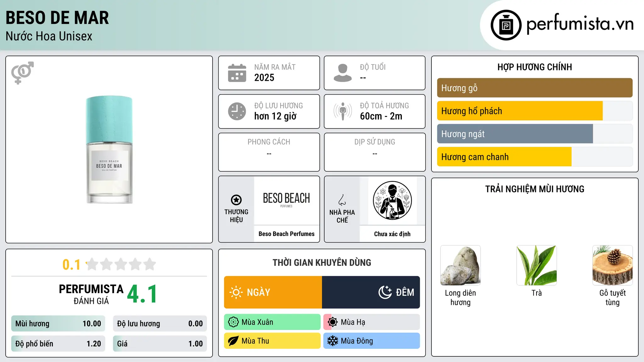Screen dimensions: 644x362
Task: Click the clock icon beside Độ lưu hương
Action: [237, 111]
